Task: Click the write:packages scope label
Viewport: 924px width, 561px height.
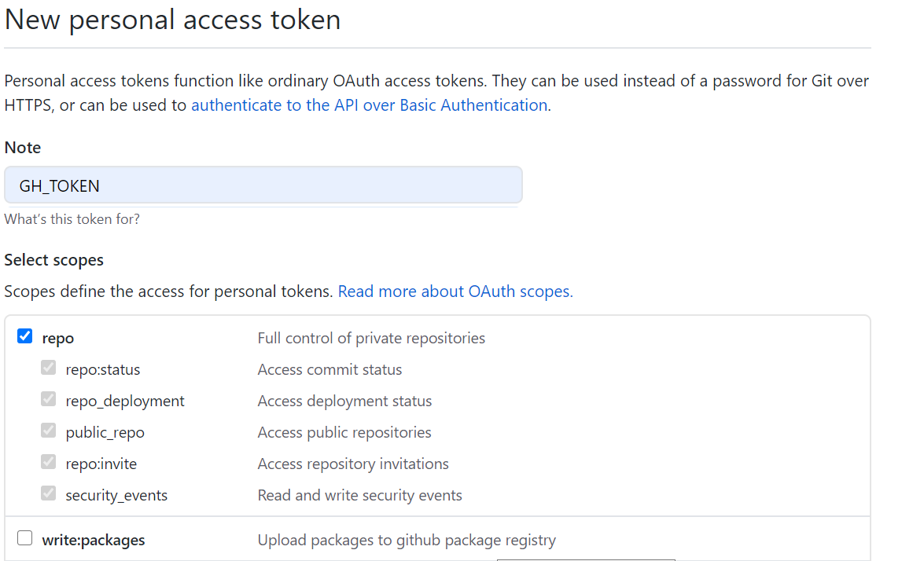Action: pyautogui.click(x=94, y=541)
